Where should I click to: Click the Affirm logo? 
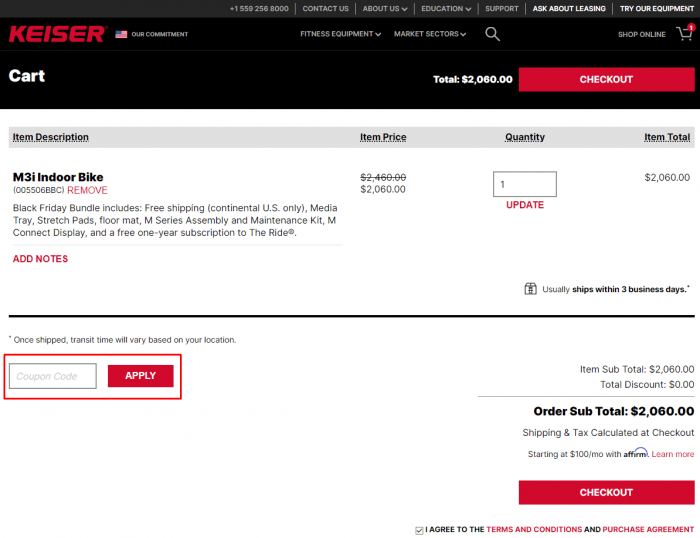click(635, 453)
